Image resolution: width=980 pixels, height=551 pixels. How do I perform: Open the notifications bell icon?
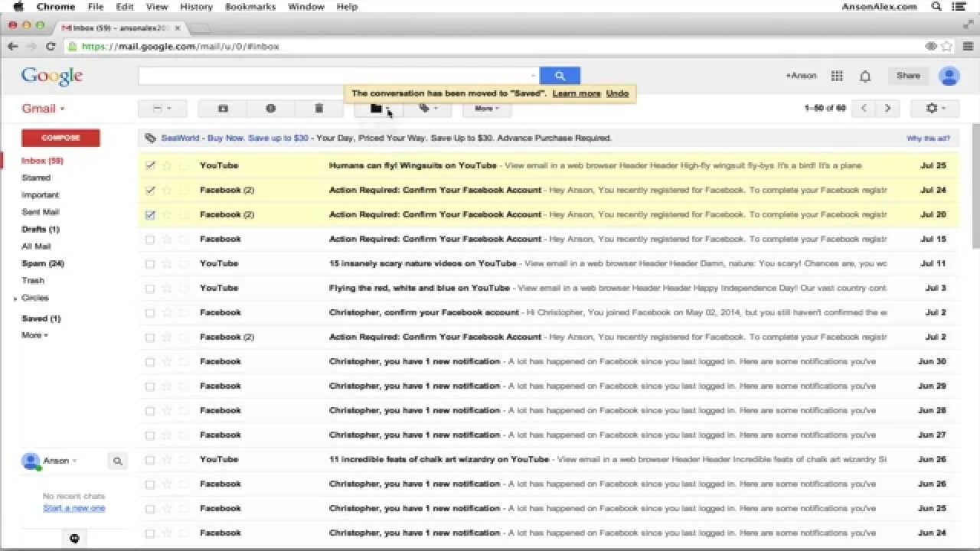pyautogui.click(x=865, y=76)
